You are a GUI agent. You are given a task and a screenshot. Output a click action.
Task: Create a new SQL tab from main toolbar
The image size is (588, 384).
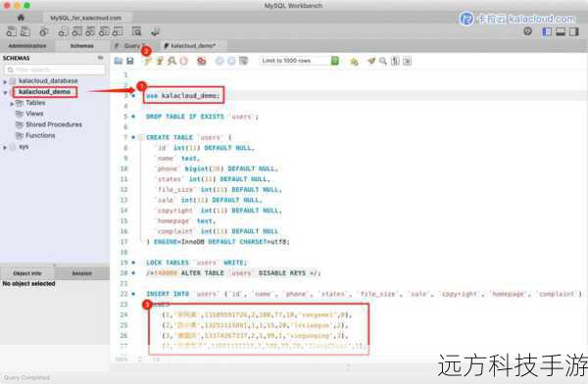11,32
